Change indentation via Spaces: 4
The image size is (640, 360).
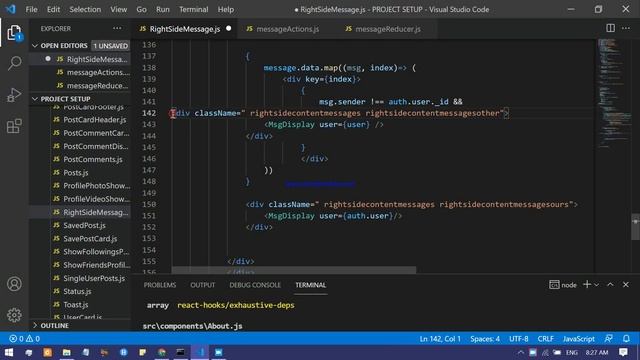[484, 338]
